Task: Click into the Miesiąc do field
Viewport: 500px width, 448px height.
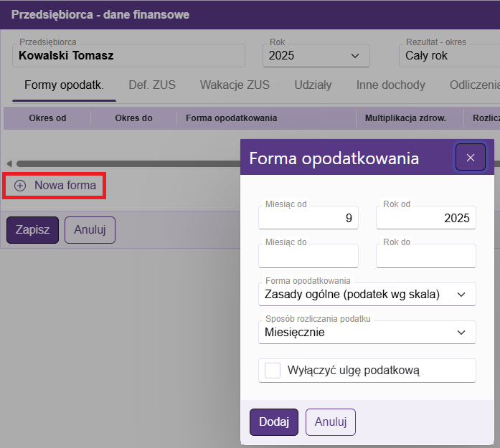Action: [308, 256]
